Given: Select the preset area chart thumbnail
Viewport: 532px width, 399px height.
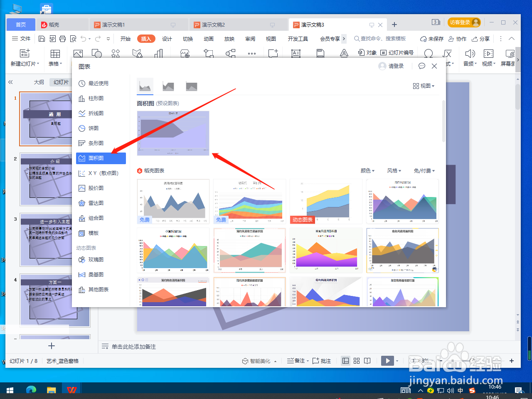Looking at the screenshot, I should point(173,133).
